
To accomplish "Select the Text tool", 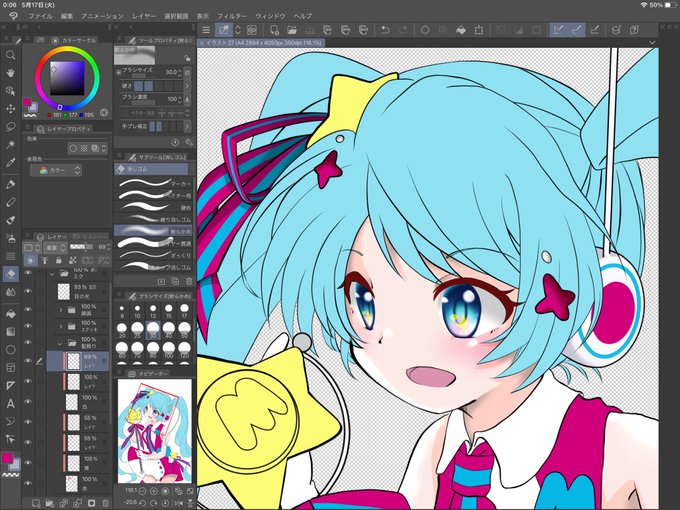I will (11, 404).
